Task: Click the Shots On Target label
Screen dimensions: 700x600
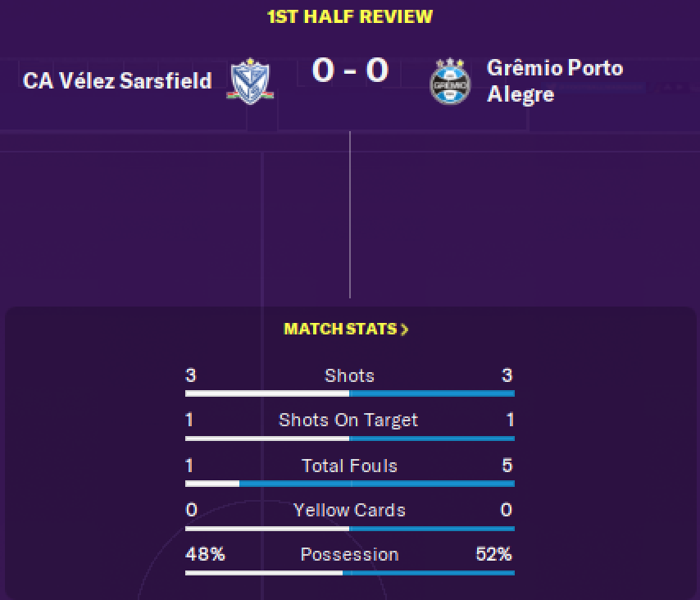Action: click(x=348, y=420)
